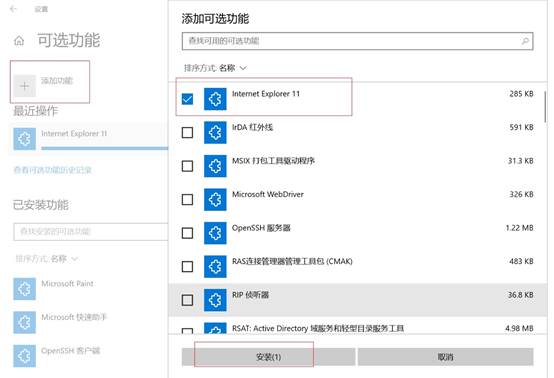Open the 排序方式 名称 dropdown in add dialog
The height and width of the screenshot is (378, 554).
[x=215, y=68]
